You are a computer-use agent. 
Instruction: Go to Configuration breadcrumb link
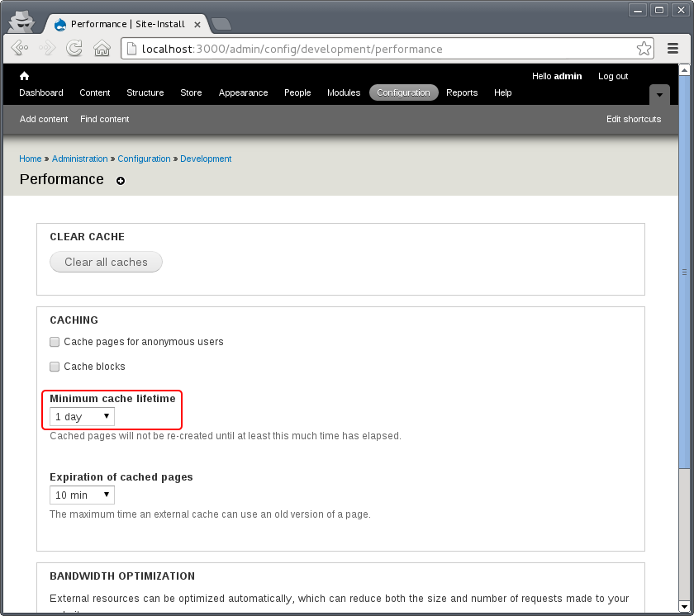click(144, 159)
